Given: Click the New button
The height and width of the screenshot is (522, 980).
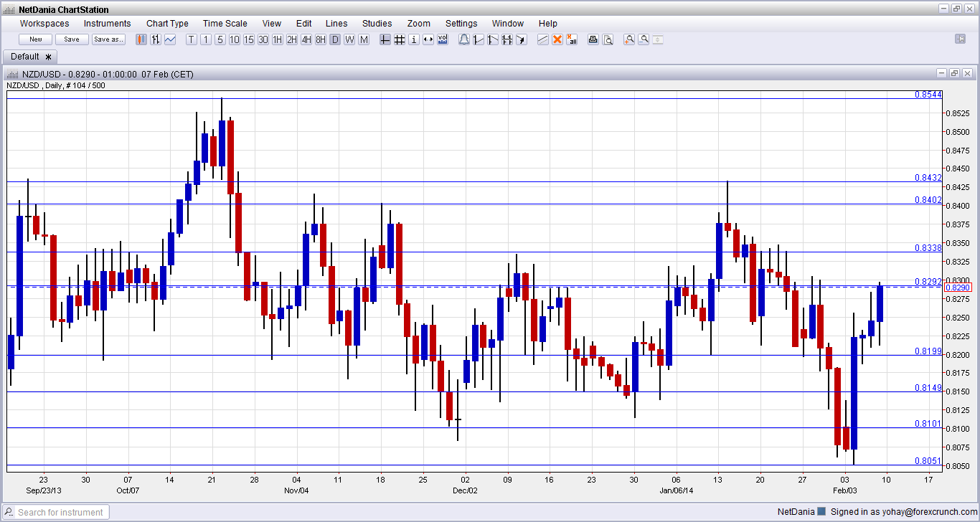Looking at the screenshot, I should (x=35, y=39).
